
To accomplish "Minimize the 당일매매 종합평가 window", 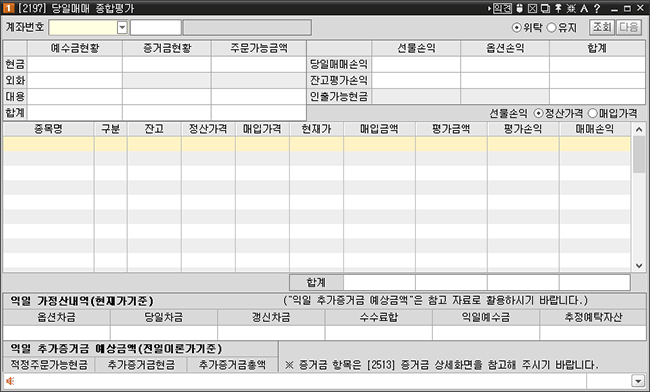I will [x=614, y=8].
